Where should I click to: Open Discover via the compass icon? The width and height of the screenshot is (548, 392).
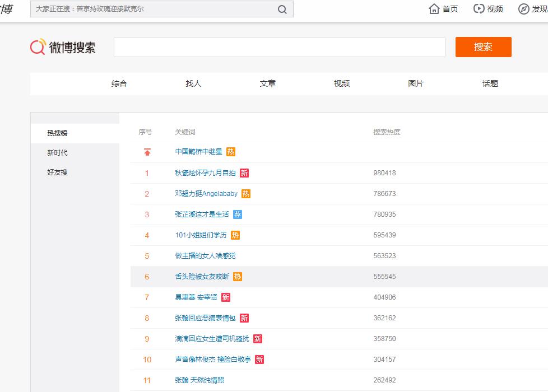pos(523,9)
